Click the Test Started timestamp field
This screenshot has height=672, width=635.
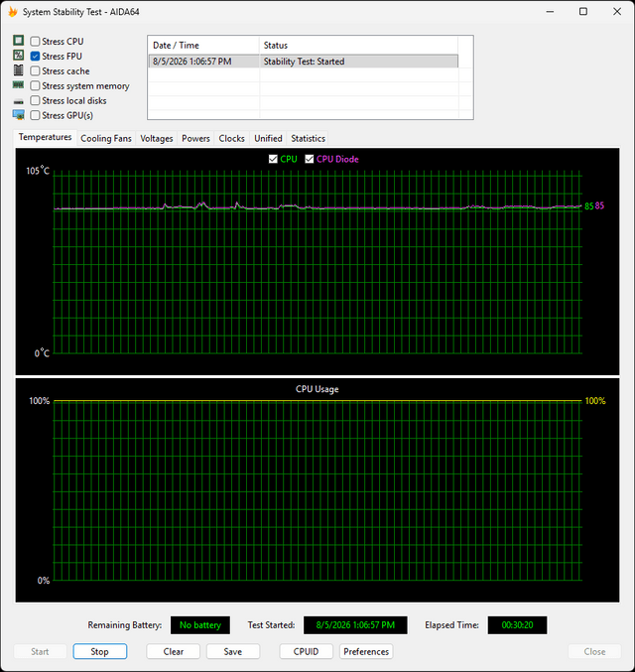[x=355, y=625]
